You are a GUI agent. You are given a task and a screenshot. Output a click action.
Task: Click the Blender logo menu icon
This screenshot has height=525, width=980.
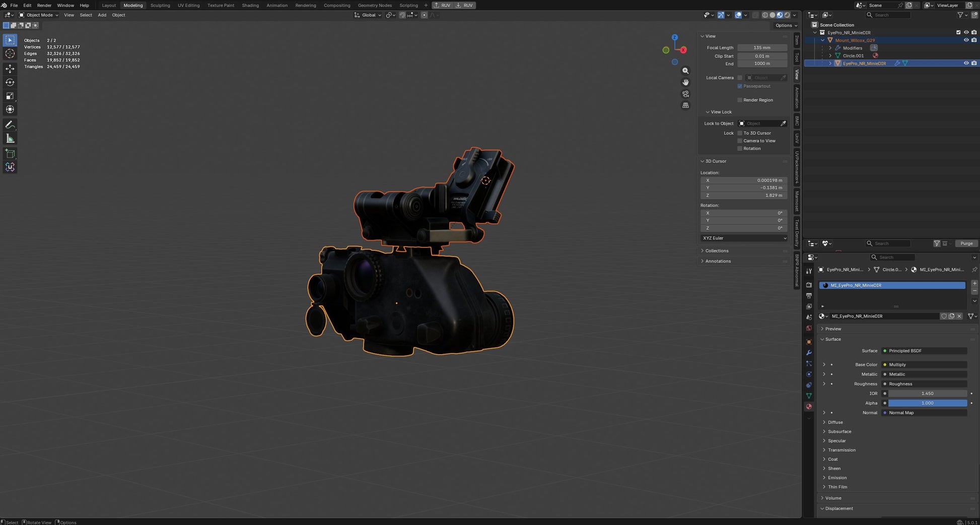(x=4, y=5)
